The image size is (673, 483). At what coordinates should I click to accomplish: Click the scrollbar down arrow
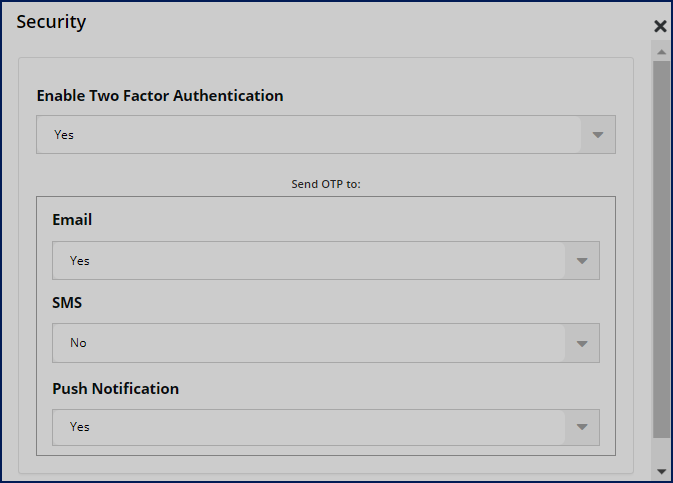tap(661, 470)
